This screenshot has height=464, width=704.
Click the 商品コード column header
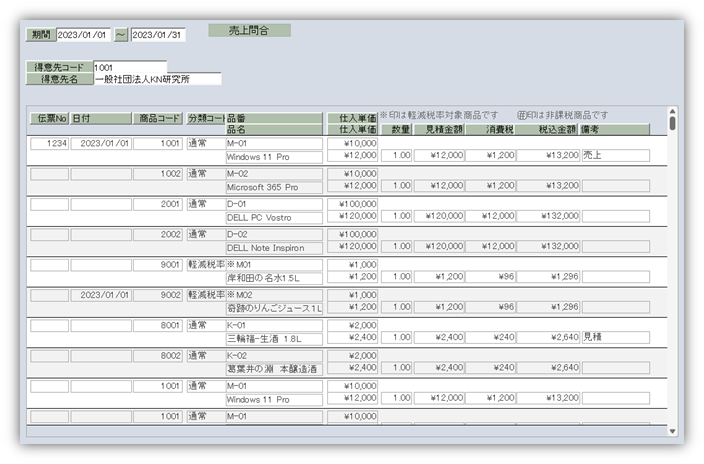[x=158, y=118]
